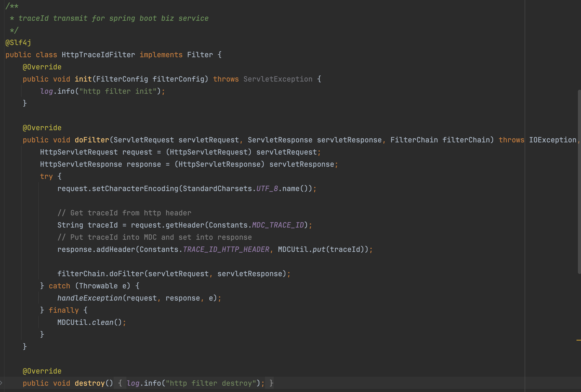Click the "(HttpServletResponse)" cast expression
This screenshot has width=581, height=392.
click(x=219, y=164)
